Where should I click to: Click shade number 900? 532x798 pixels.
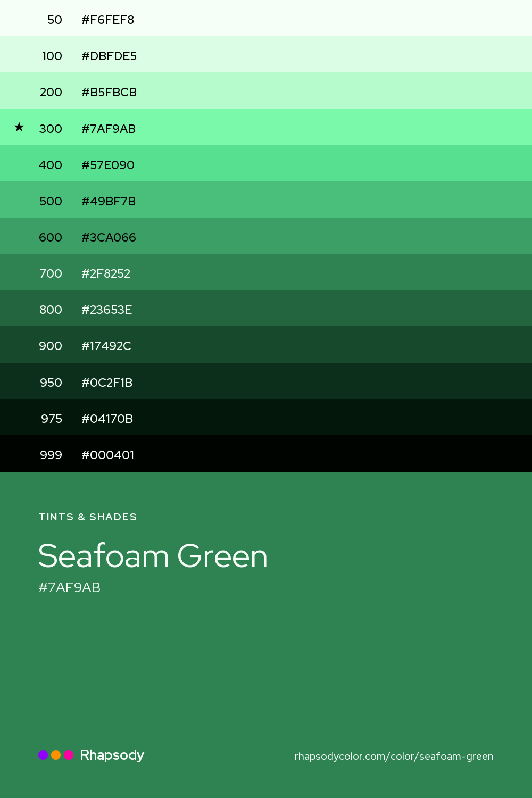tap(51, 346)
